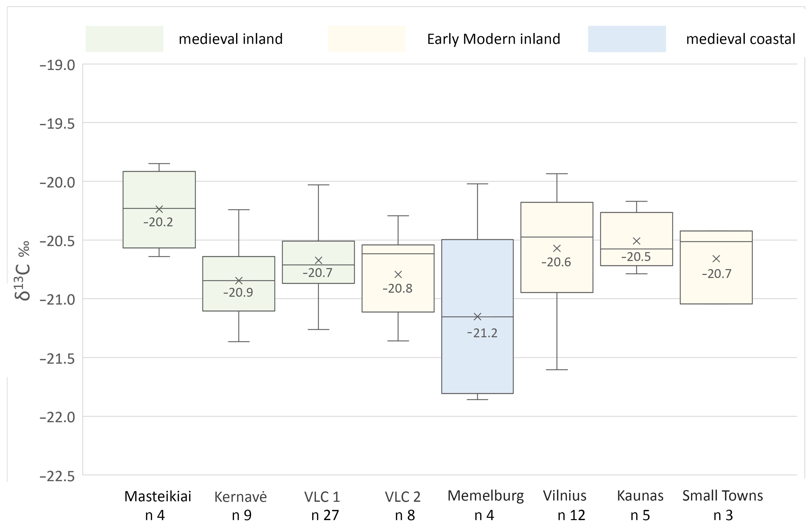The width and height of the screenshot is (812, 528).
Task: Click the Kernavė mean marker X
Action: [239, 280]
